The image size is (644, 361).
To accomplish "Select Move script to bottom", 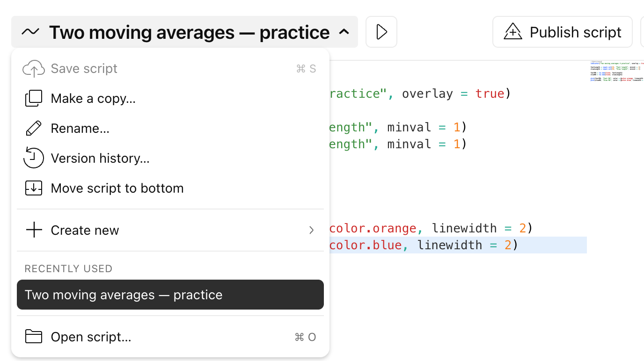I will [170, 188].
